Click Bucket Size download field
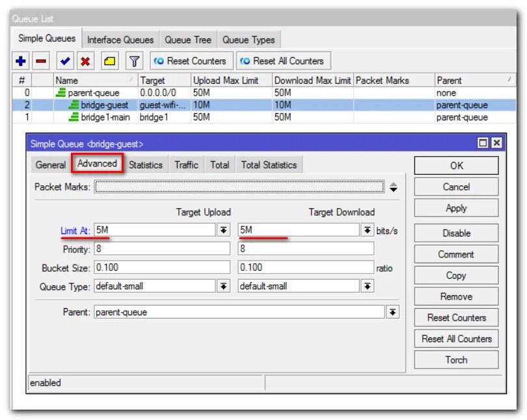 click(x=306, y=268)
